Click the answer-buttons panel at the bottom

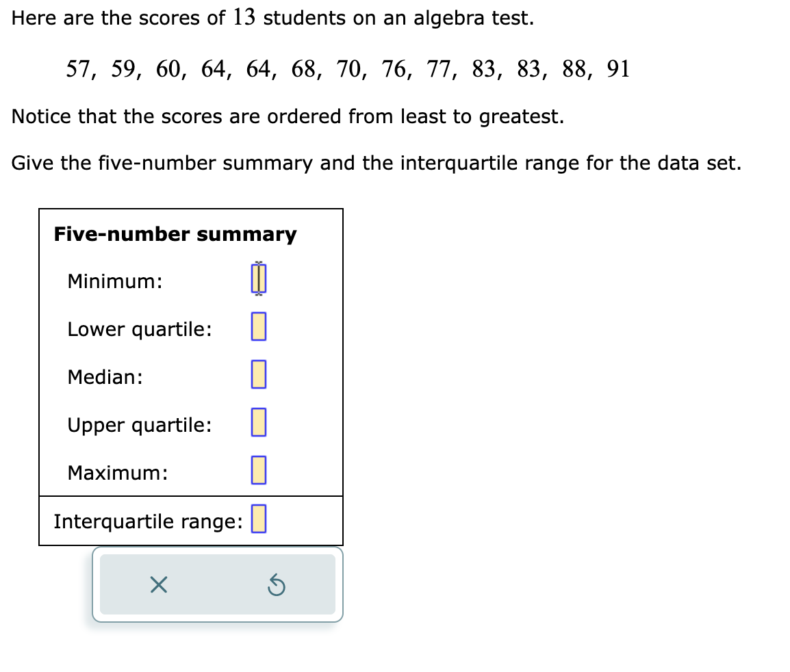(218, 584)
